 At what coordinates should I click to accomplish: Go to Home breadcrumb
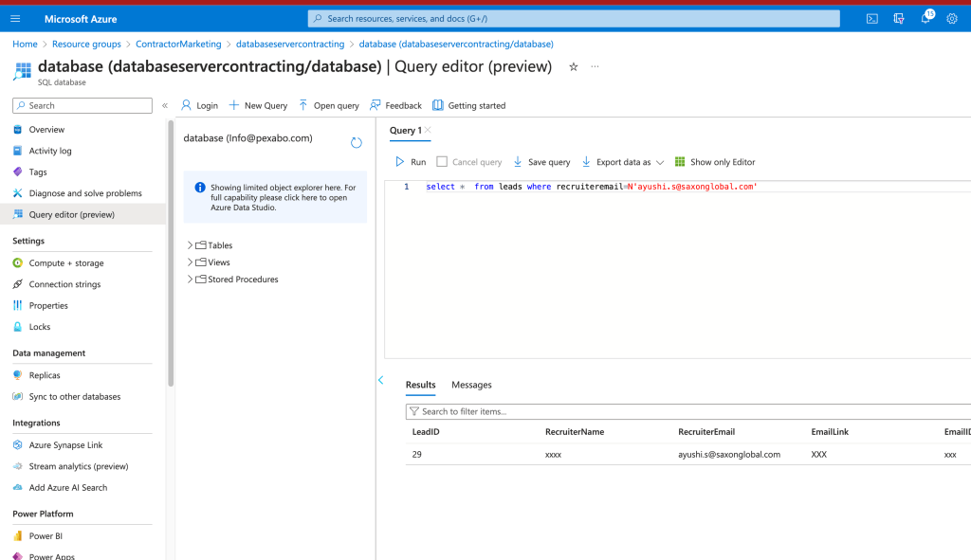point(25,44)
